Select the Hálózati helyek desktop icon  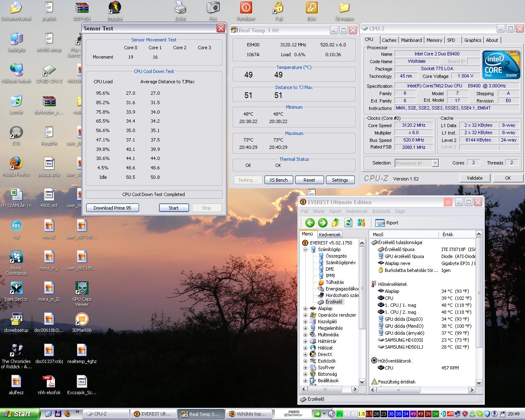[x=16, y=73]
